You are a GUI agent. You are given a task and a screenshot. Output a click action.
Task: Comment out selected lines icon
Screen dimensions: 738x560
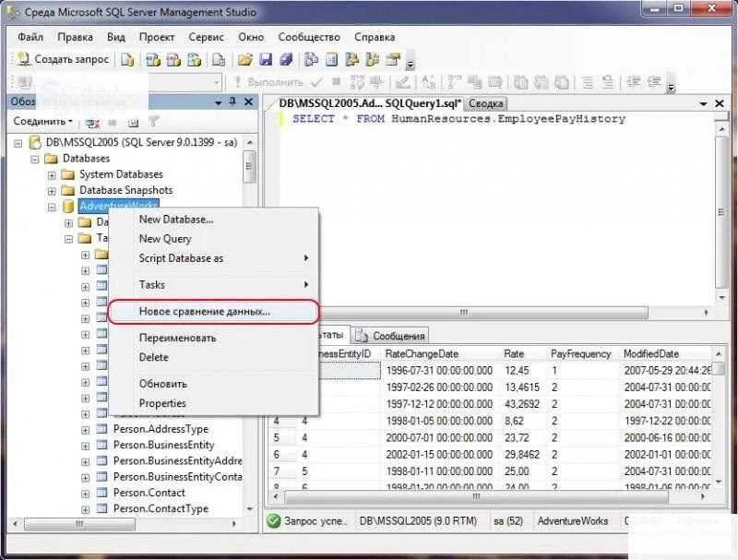pyautogui.click(x=588, y=83)
